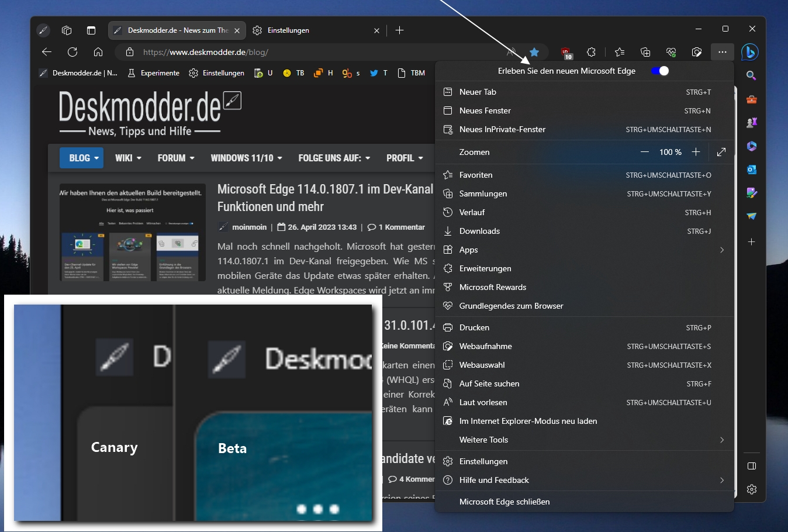Open Outlook in the Edge sidebar

(752, 169)
